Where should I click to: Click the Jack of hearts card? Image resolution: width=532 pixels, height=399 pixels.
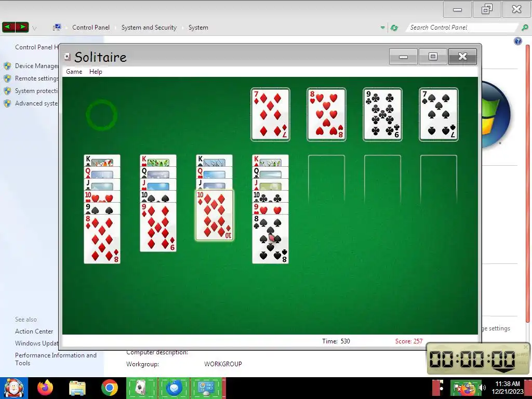(x=158, y=184)
